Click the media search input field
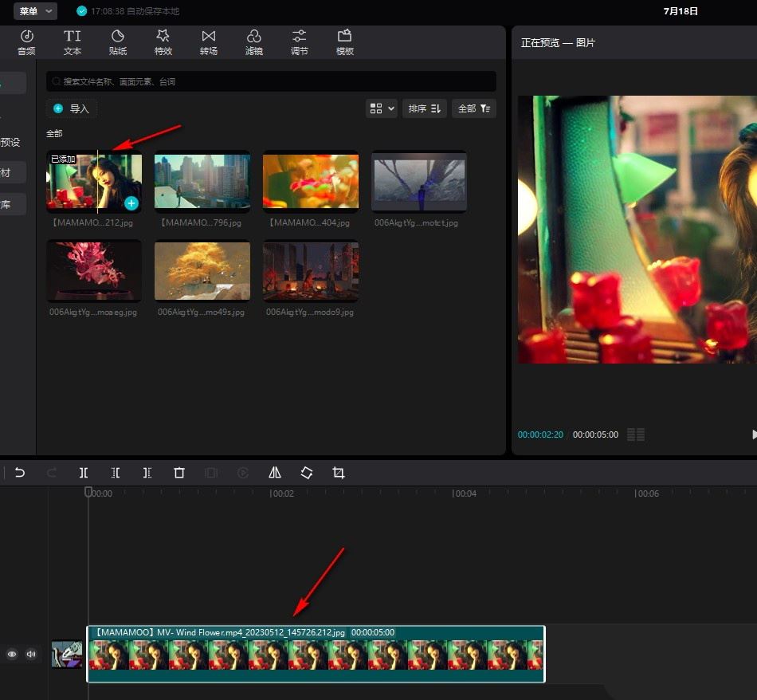The image size is (757, 700). coord(271,81)
